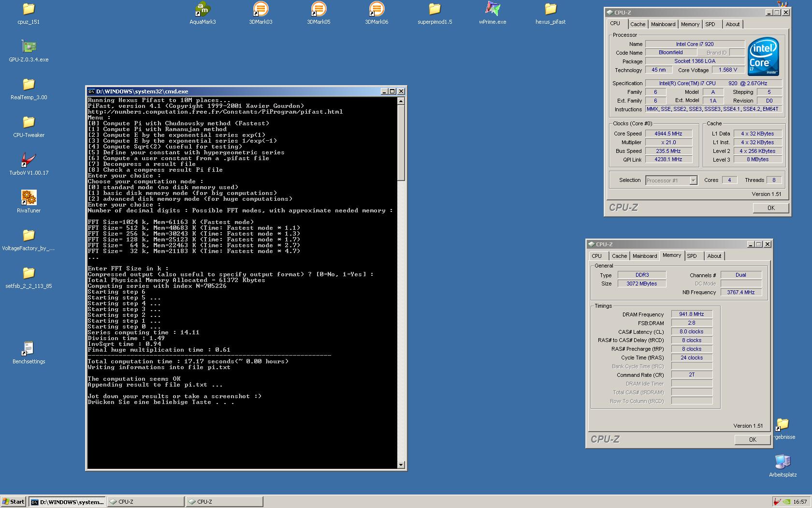This screenshot has height=508, width=812.
Task: Minimize the cmd.exe window
Action: coord(384,91)
